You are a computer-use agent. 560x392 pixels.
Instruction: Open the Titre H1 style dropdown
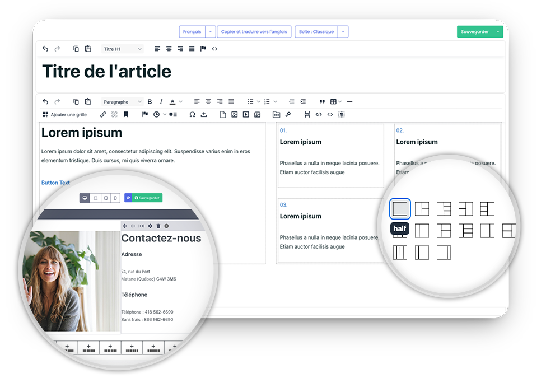pos(123,49)
